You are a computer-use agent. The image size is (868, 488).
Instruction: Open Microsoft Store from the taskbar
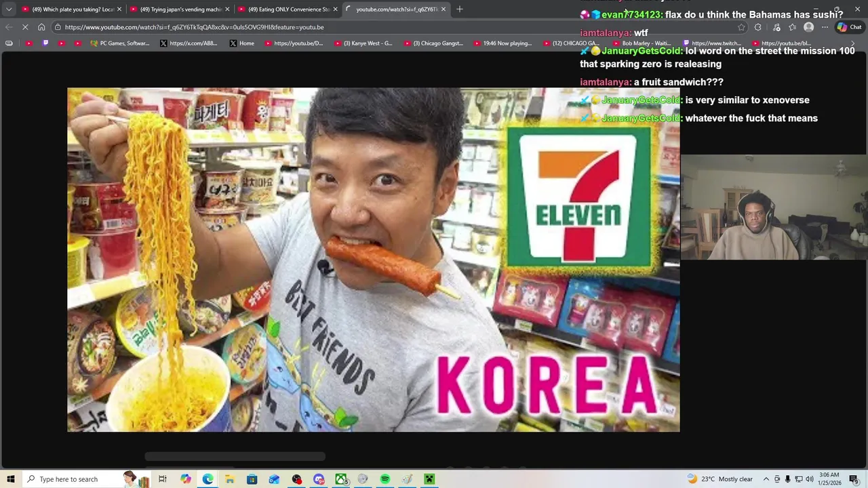pos(252,479)
